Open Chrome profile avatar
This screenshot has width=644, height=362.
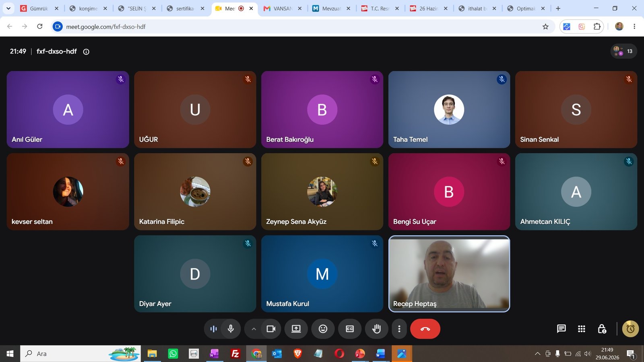pos(619,27)
